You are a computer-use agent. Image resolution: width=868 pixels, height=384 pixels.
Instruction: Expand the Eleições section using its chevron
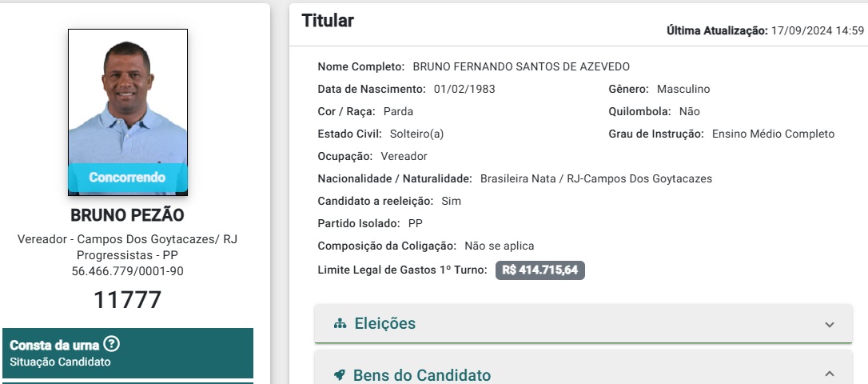coord(830,325)
